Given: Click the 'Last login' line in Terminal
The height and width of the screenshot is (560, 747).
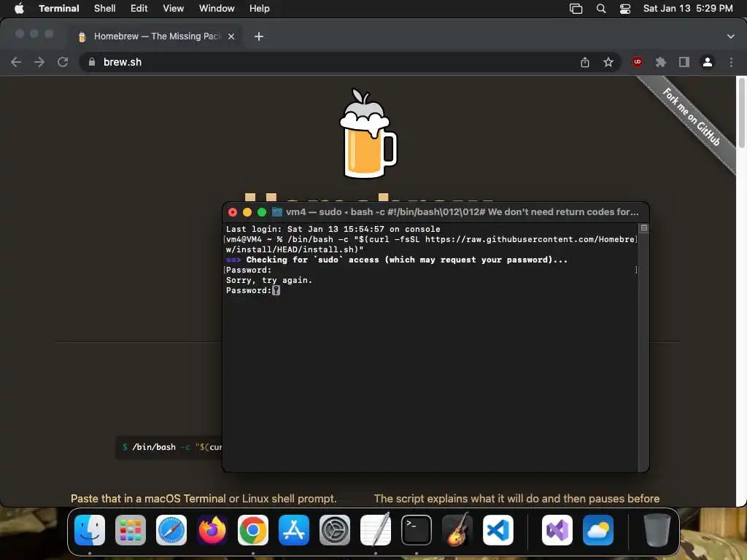Looking at the screenshot, I should tap(333, 229).
